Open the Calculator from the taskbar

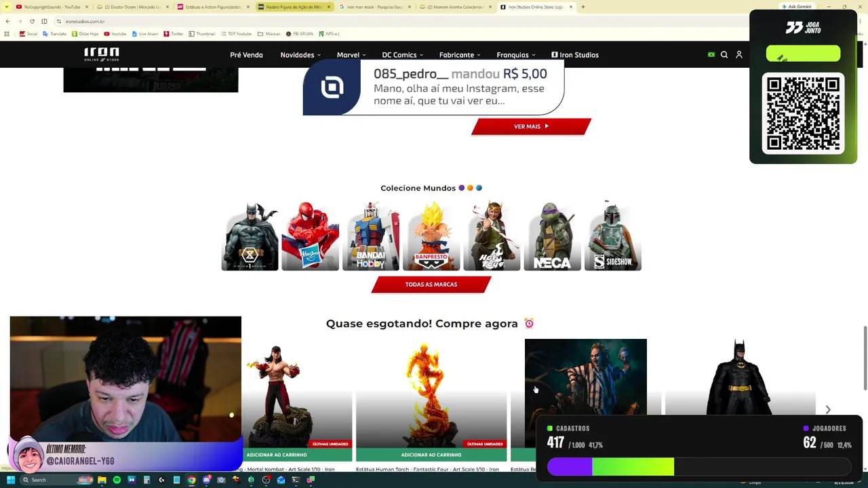click(146, 480)
